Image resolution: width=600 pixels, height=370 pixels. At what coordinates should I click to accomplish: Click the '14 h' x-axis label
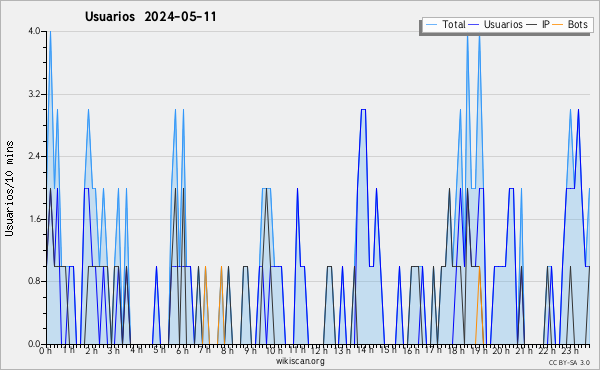click(x=364, y=350)
